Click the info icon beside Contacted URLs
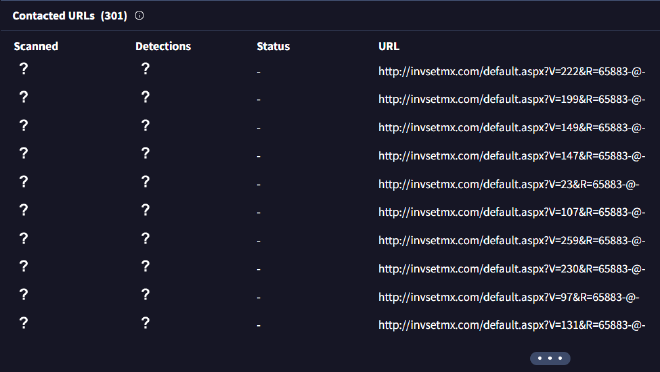Viewport: 660px width, 372px height. [139, 16]
